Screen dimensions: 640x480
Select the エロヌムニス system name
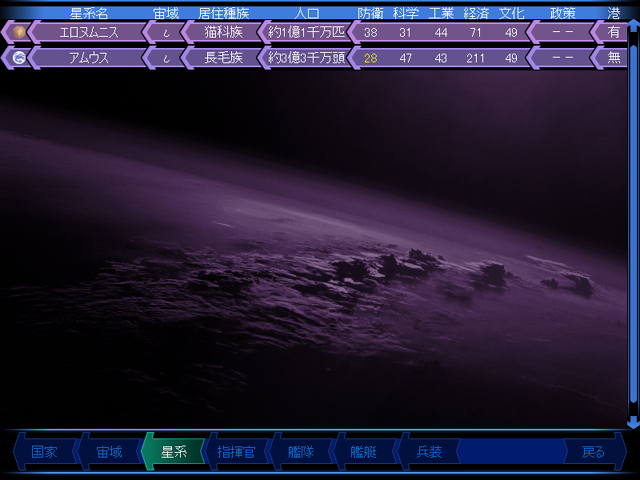tap(89, 32)
